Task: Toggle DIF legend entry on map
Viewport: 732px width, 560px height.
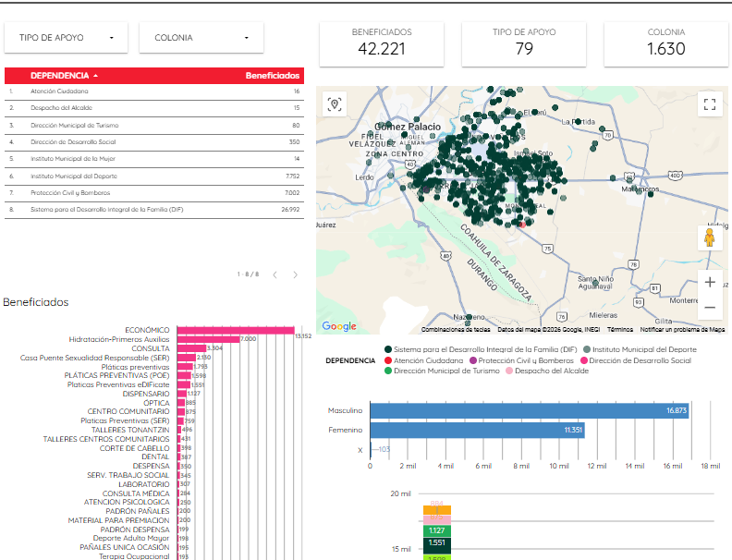Action: click(x=481, y=349)
